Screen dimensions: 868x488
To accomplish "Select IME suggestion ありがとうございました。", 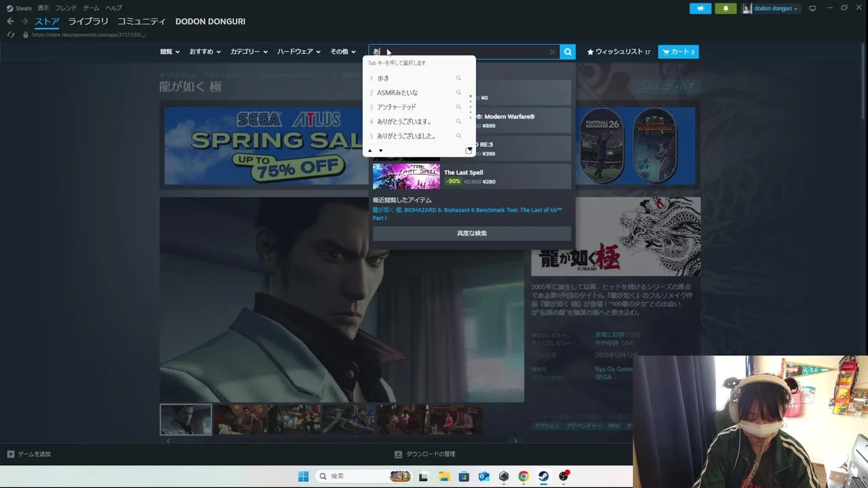I will click(406, 136).
